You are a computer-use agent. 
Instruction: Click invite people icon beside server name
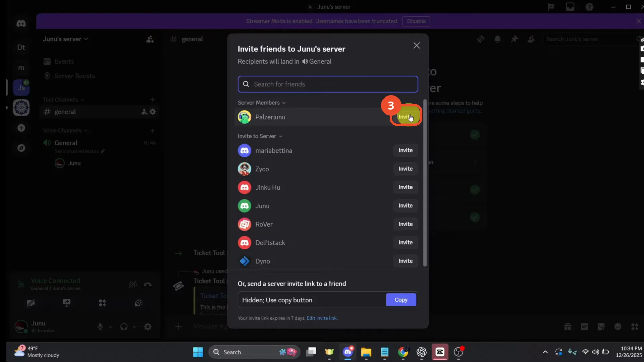150,39
